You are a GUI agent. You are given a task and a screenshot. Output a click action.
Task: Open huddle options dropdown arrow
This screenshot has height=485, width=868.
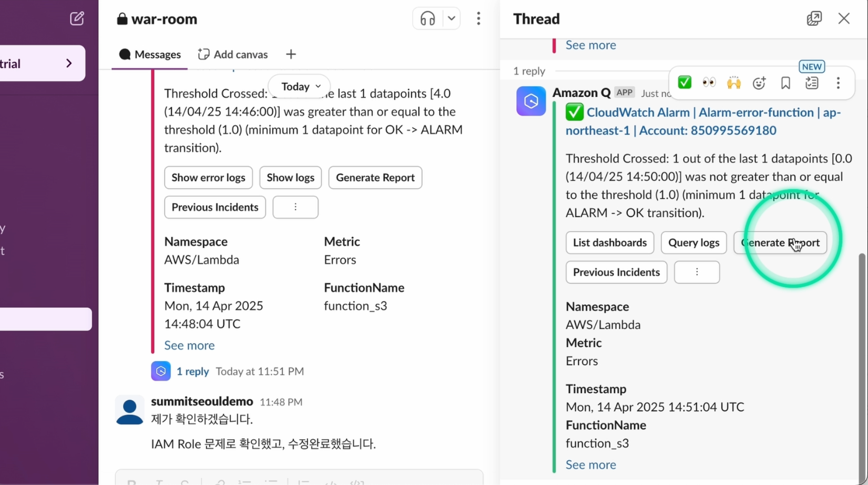(451, 19)
